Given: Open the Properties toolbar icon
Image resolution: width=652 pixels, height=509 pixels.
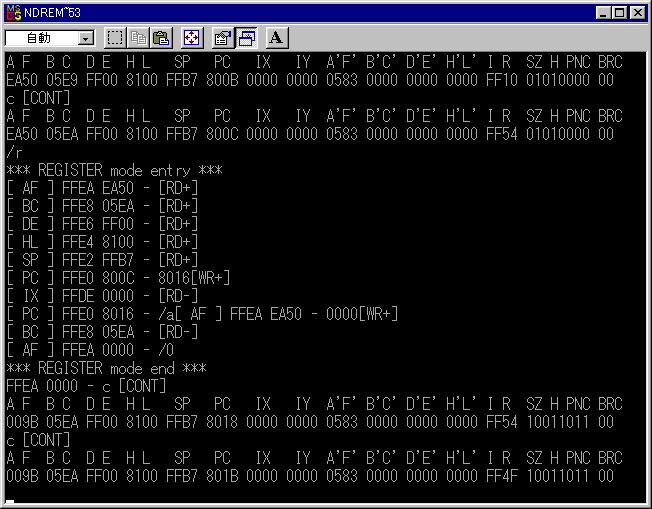Looking at the screenshot, I should [223, 38].
